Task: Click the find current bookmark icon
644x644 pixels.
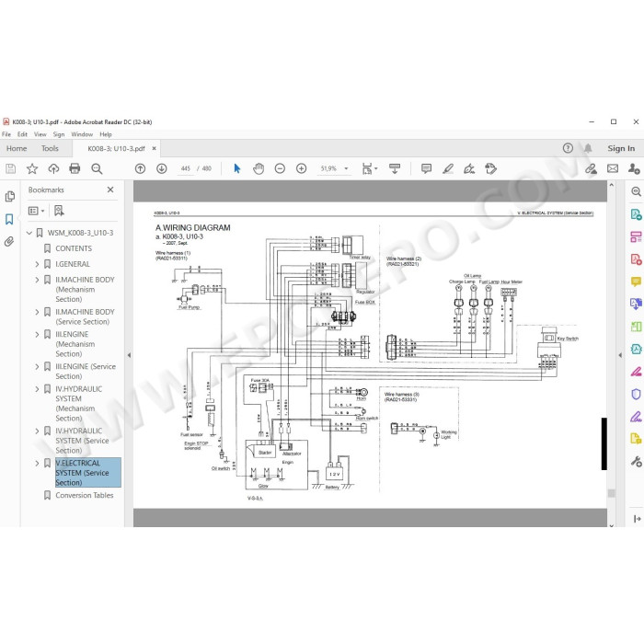Action: point(59,211)
